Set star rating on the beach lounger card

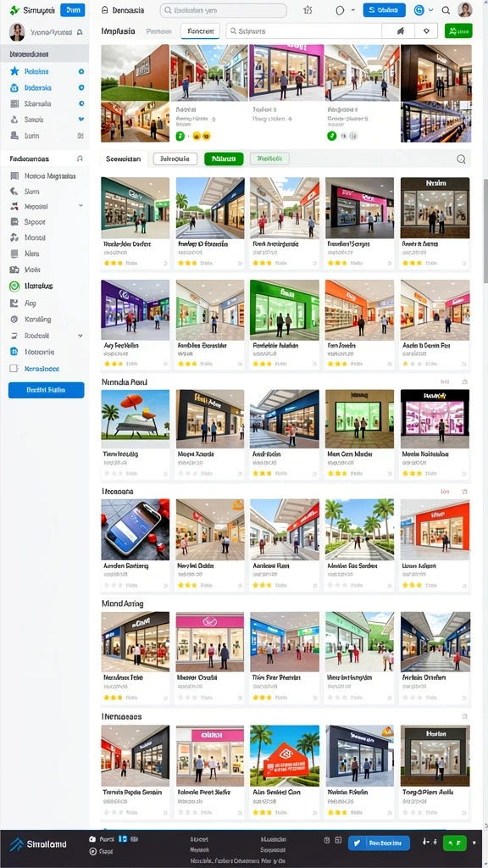tap(114, 473)
